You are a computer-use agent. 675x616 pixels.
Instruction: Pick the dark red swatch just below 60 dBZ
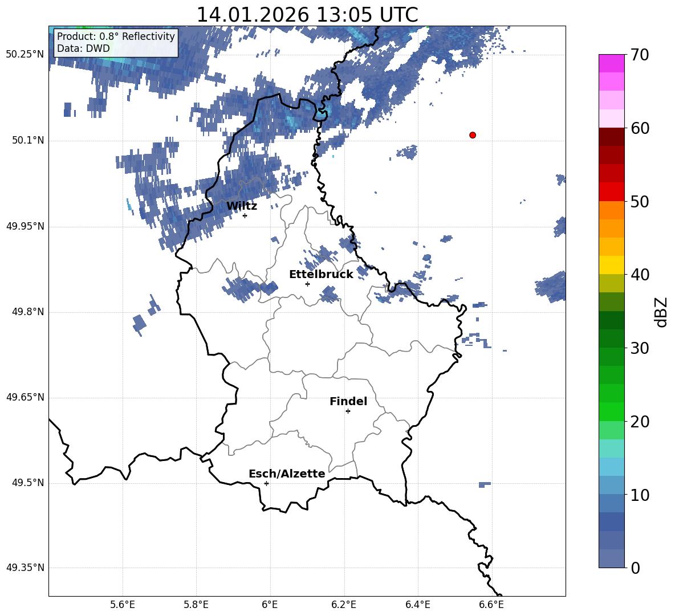pos(612,137)
